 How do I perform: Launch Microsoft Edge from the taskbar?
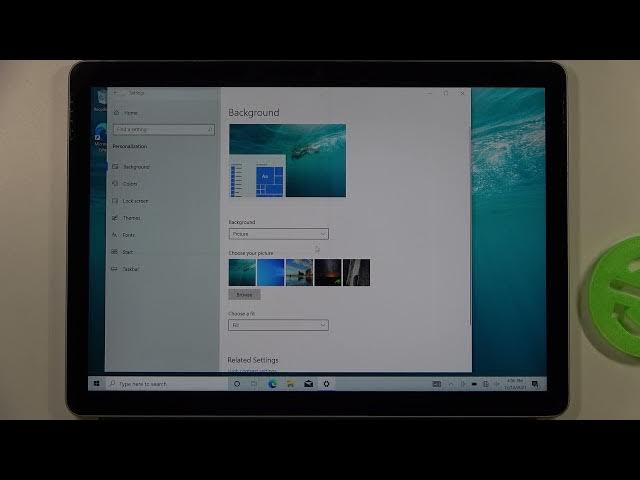[x=272, y=384]
